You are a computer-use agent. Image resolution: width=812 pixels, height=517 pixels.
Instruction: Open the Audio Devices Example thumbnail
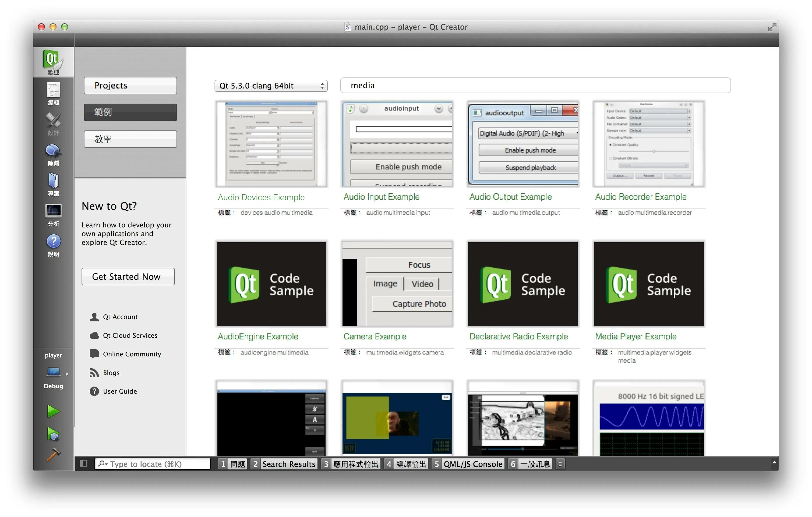[271, 144]
